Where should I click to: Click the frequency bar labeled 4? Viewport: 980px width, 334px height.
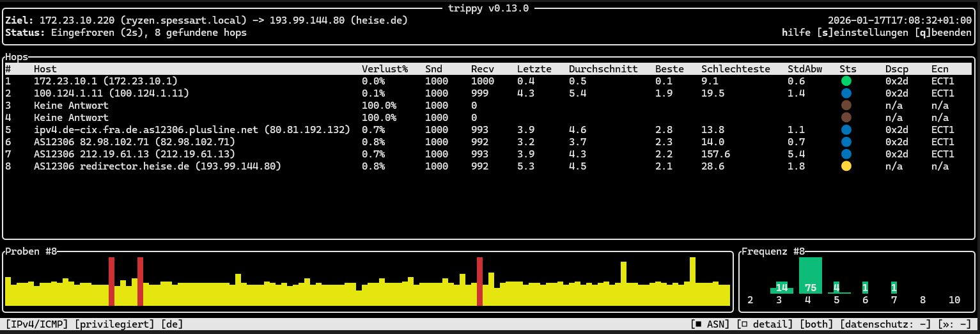tap(839, 288)
